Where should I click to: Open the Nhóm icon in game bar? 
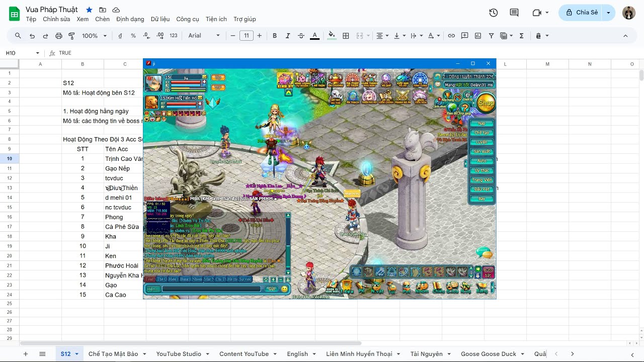pos(422,287)
